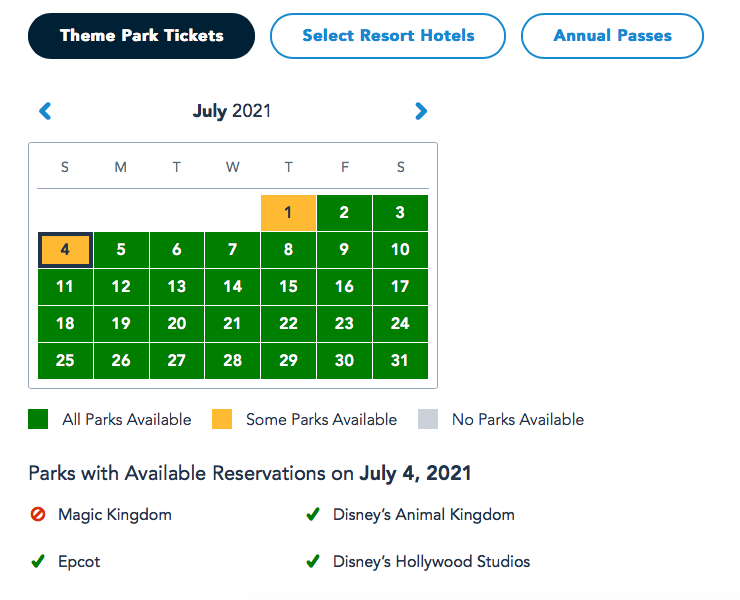Click the July 2021 month heading
Screen dimensions: 740x600
click(232, 111)
